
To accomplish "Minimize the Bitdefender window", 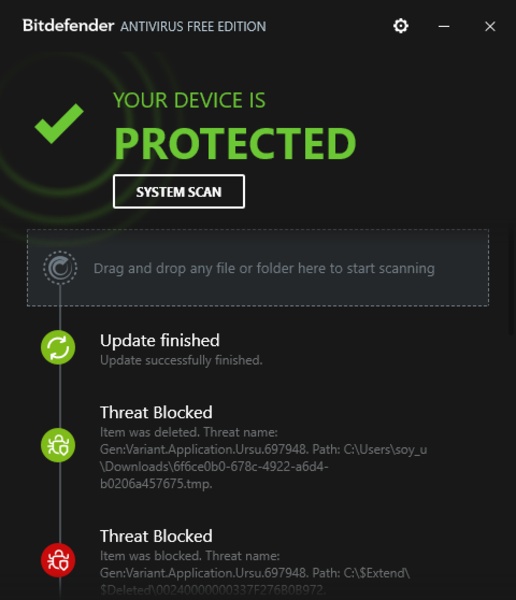I will 444,26.
